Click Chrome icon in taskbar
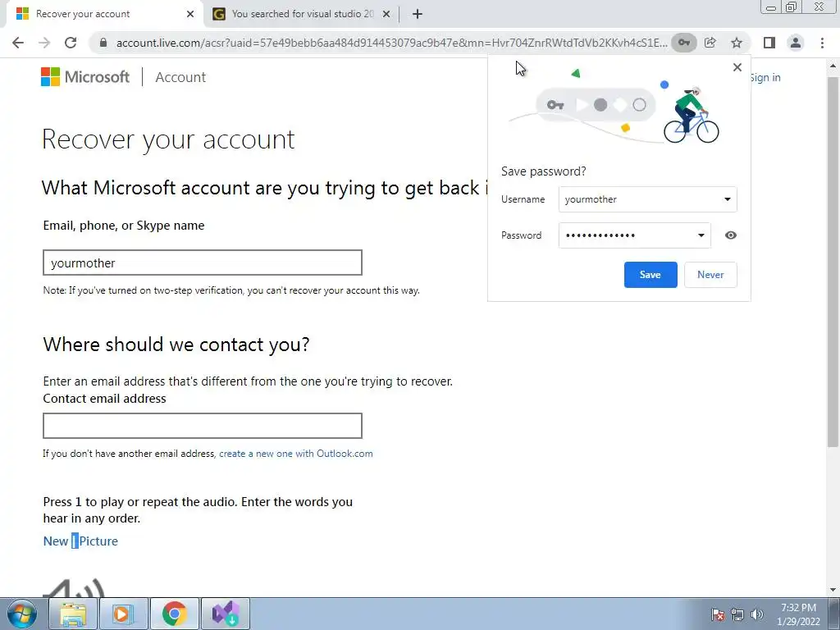Viewport: 840px width, 630px height. point(174,614)
